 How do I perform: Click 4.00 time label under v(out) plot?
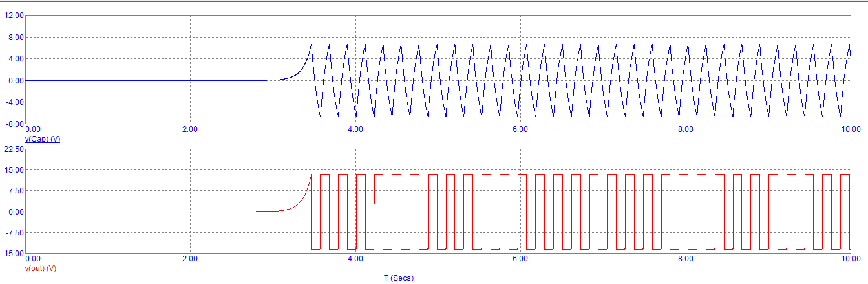pyautogui.click(x=355, y=258)
